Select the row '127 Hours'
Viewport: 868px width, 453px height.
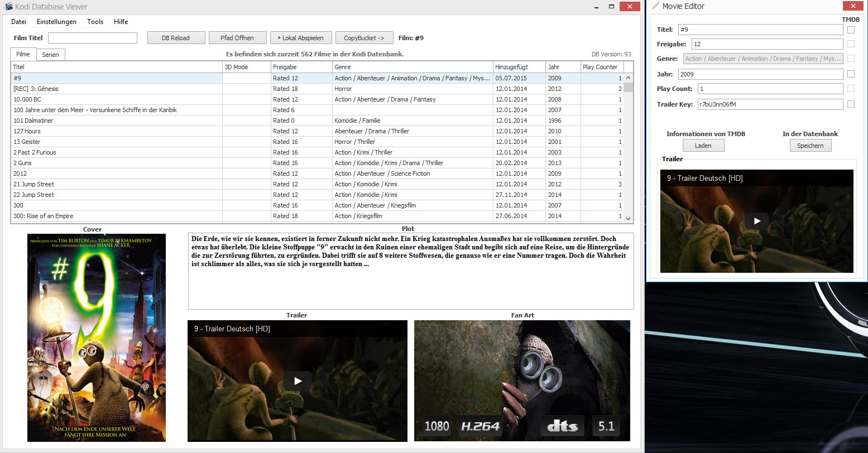coord(317,131)
